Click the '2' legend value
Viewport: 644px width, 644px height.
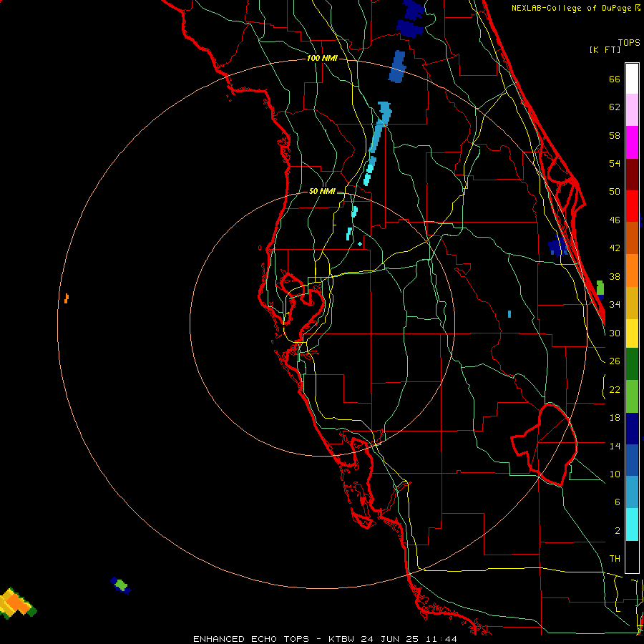pyautogui.click(x=618, y=531)
